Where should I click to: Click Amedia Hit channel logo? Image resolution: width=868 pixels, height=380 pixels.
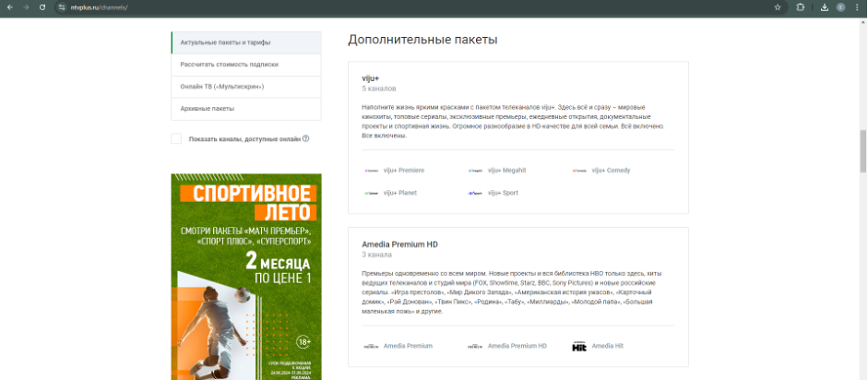pos(579,346)
